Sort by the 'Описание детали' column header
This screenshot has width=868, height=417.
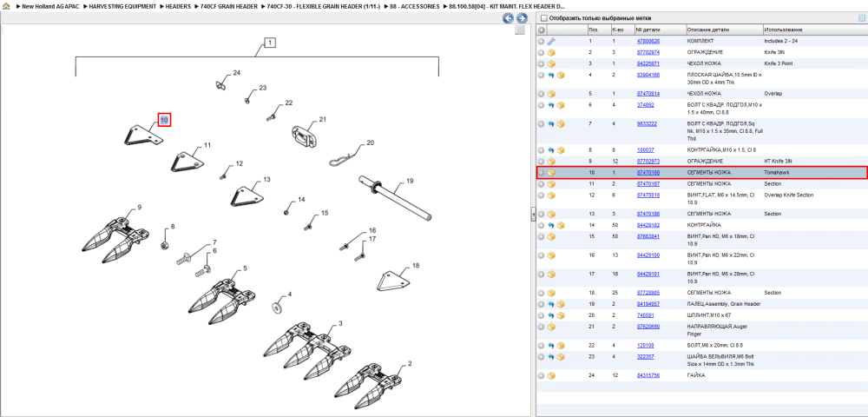pos(724,30)
